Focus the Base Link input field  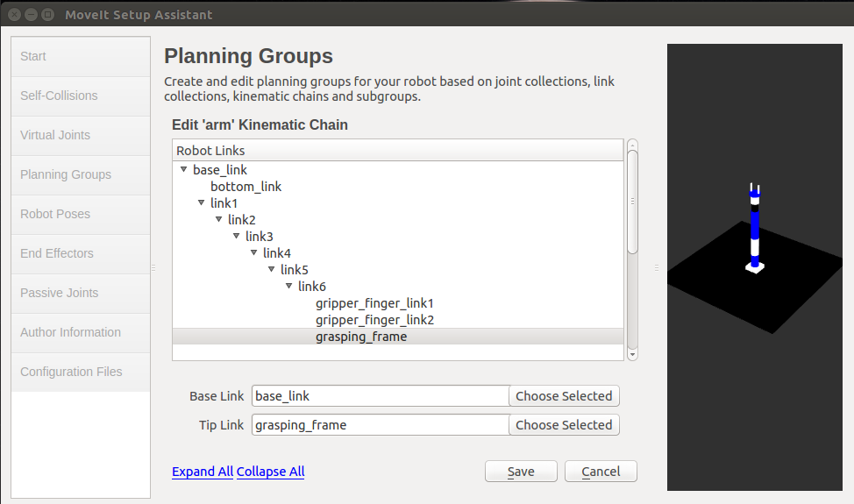point(381,396)
